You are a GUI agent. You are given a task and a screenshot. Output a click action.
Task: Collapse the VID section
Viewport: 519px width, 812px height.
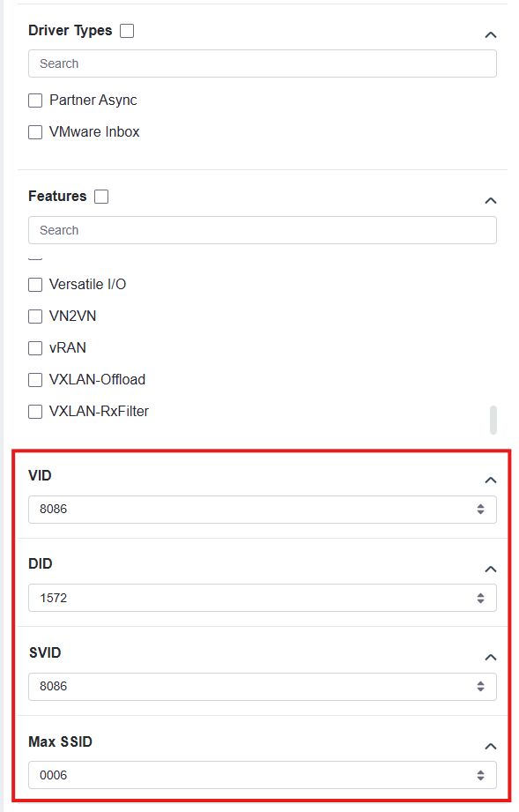point(491,480)
